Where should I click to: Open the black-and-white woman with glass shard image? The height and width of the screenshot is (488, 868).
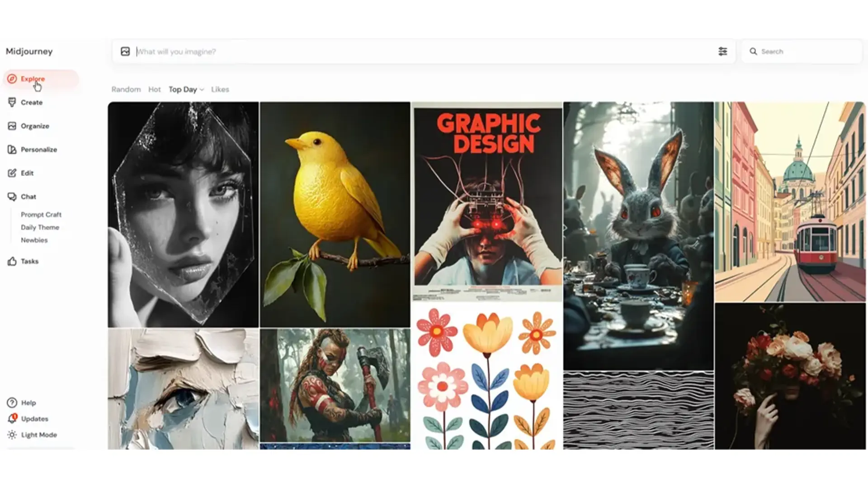183,215
